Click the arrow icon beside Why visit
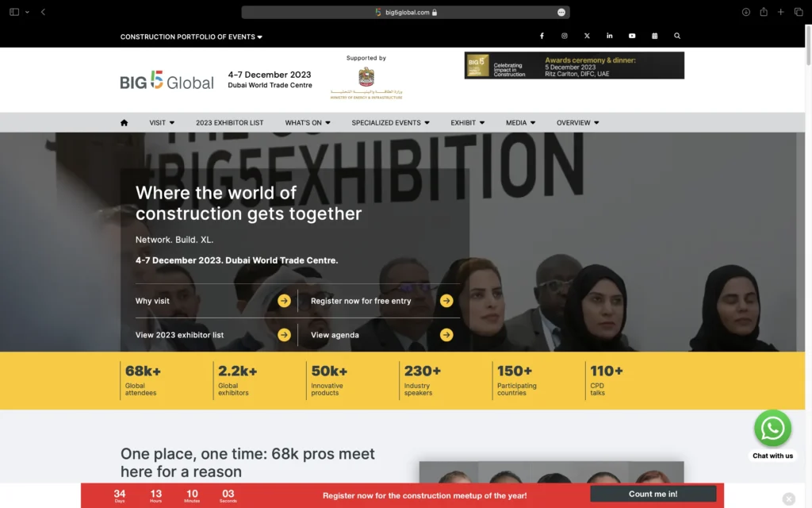 (284, 301)
